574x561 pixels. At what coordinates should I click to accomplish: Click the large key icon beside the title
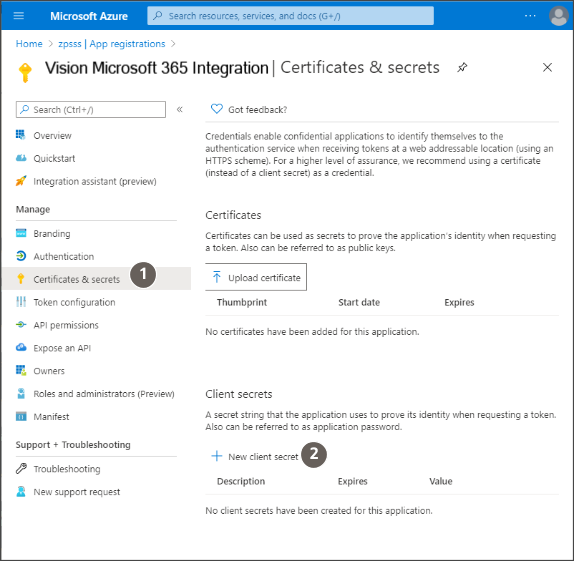(x=25, y=73)
